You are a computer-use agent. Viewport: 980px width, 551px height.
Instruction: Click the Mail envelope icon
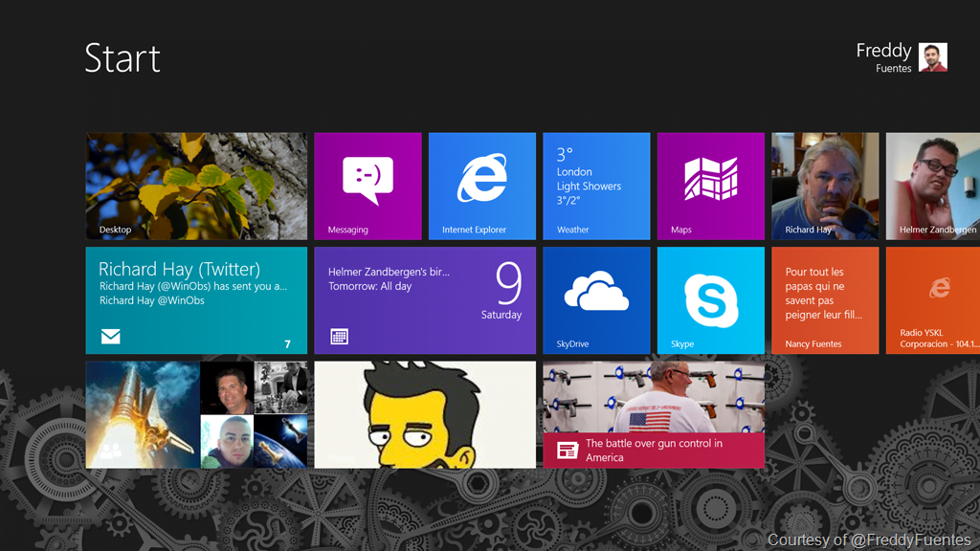(110, 336)
